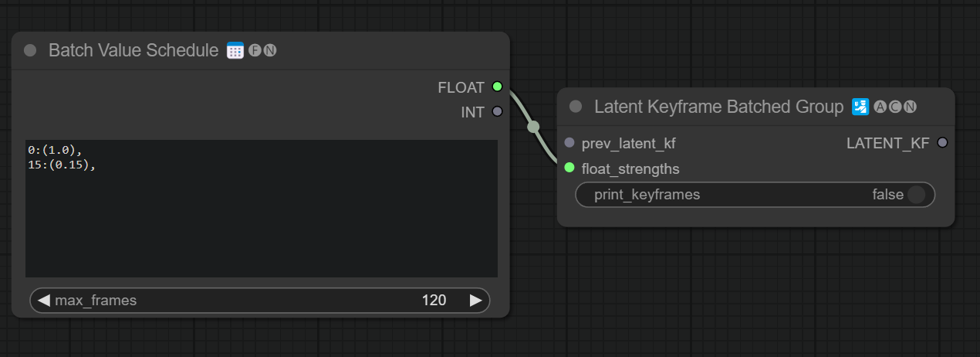Click inside the schedule text area
The image size is (980, 357).
click(261, 209)
